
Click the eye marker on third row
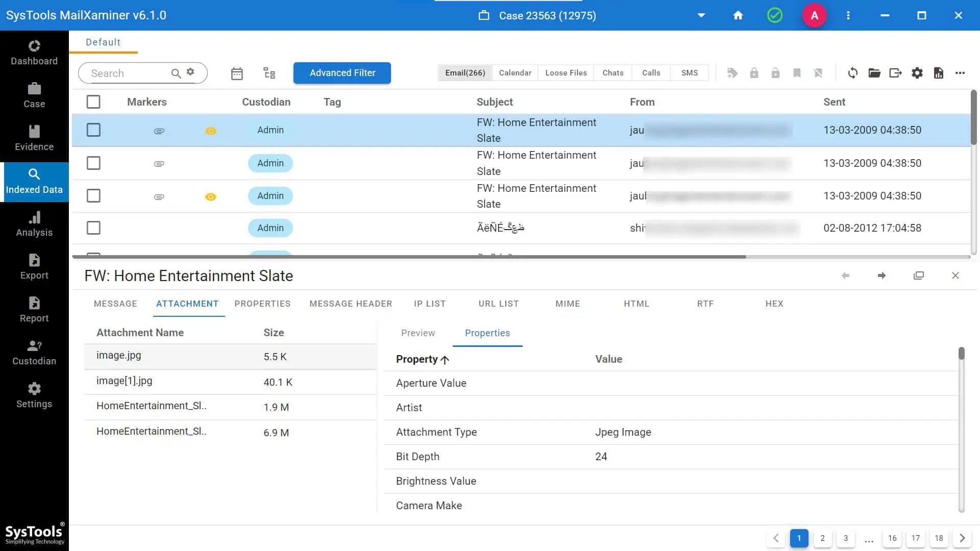tap(210, 197)
